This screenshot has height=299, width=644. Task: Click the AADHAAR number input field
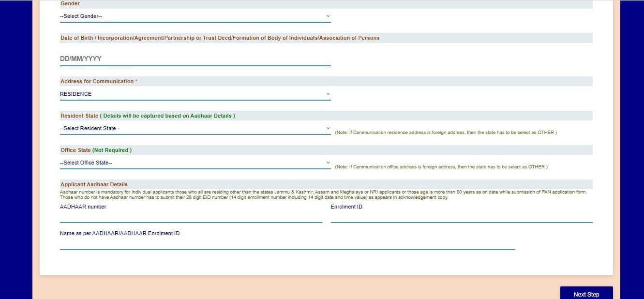pos(191,217)
